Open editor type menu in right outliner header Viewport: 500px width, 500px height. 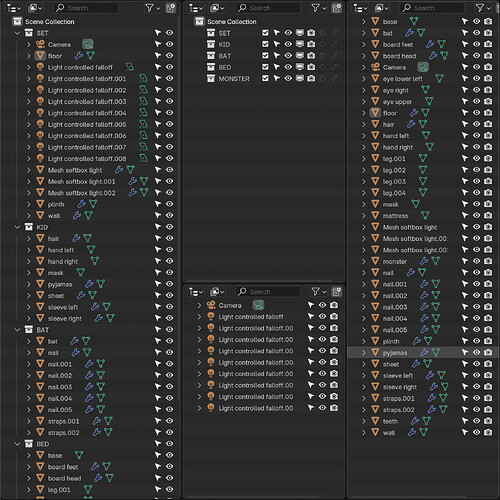360,8
